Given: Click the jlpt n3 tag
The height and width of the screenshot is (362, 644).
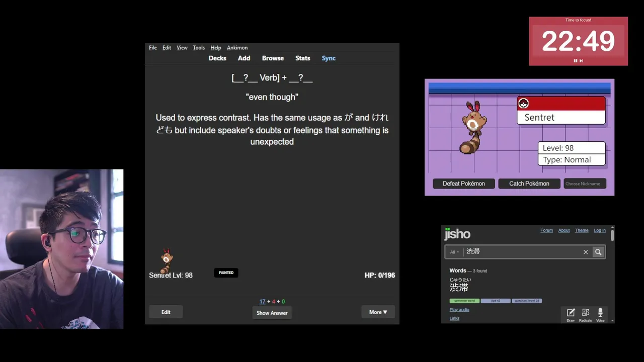Looking at the screenshot, I should pyautogui.click(x=496, y=301).
